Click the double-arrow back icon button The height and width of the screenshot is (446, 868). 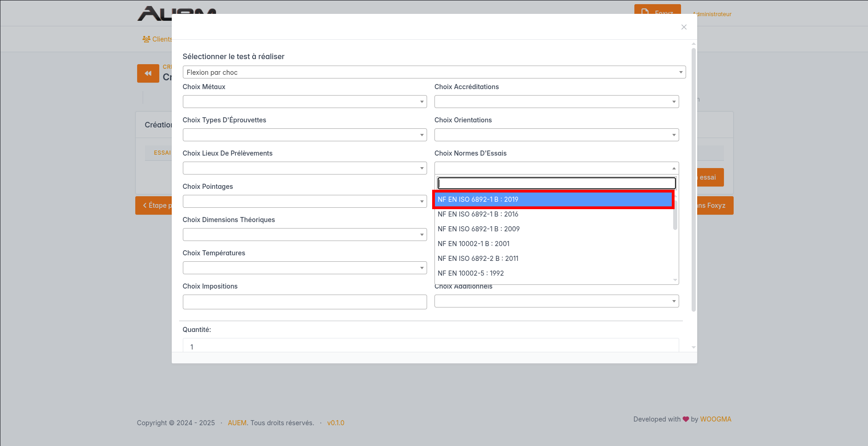148,73
